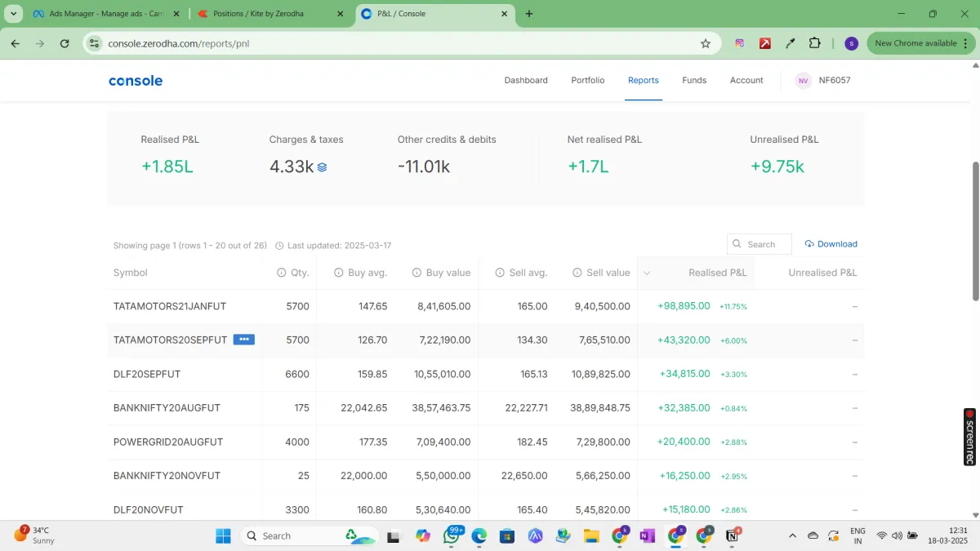Open the Instagram extension in the toolbar
This screenshot has width=980, height=551.
coord(740,43)
